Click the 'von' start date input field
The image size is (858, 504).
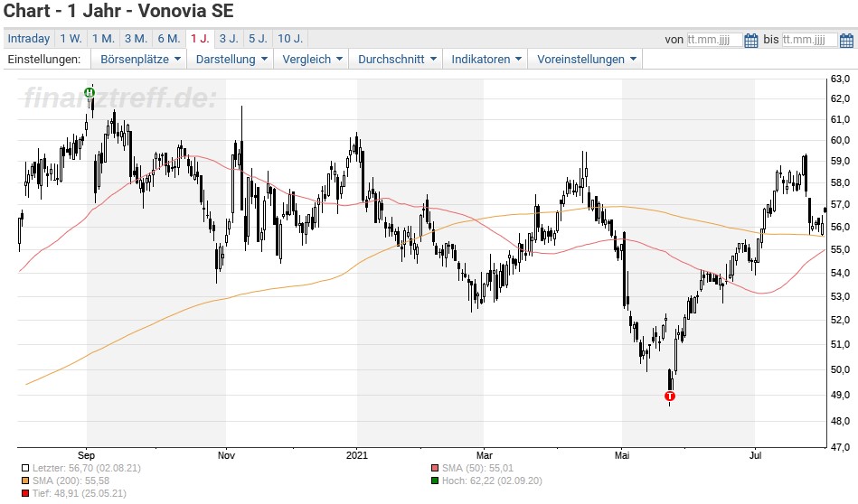[x=714, y=40]
